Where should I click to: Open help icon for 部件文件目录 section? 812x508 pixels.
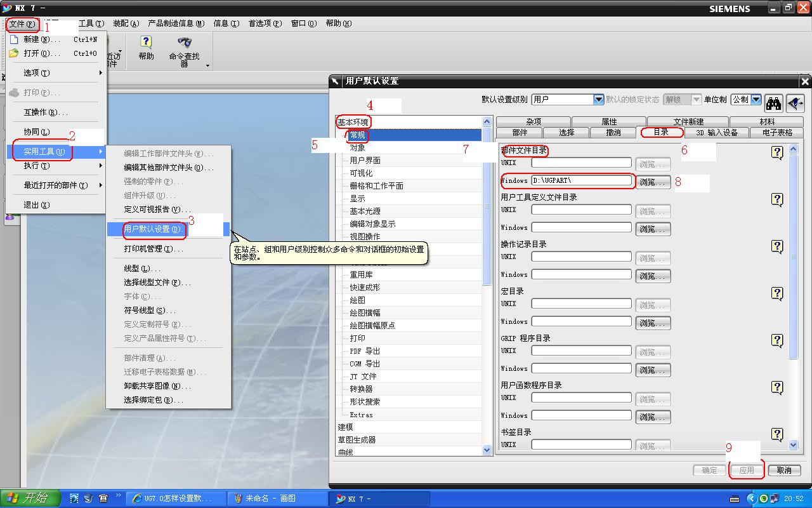pyautogui.click(x=777, y=152)
